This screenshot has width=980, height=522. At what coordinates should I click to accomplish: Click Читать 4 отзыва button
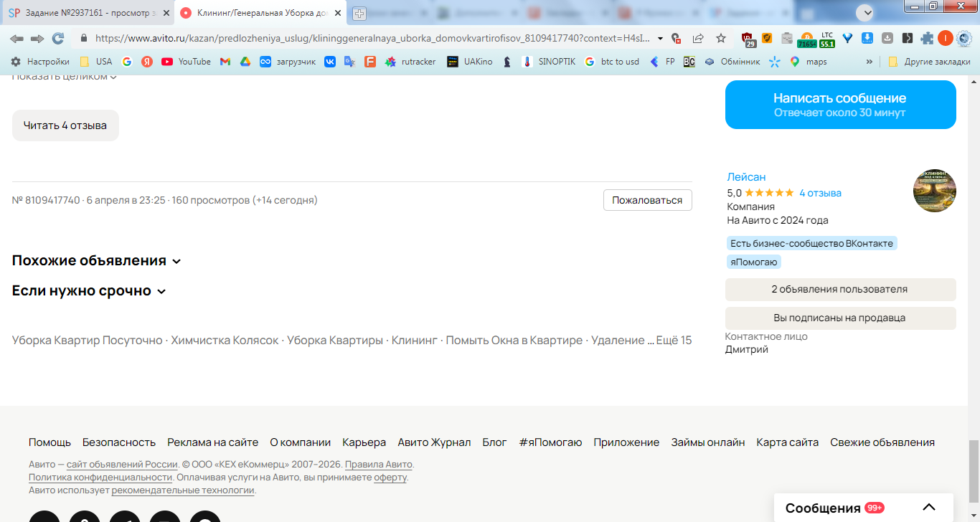point(65,125)
